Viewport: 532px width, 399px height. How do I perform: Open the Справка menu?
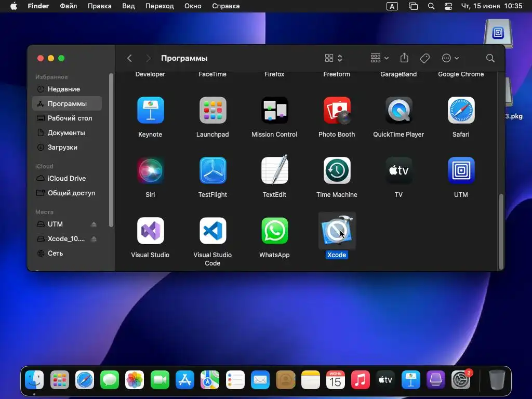[225, 6]
